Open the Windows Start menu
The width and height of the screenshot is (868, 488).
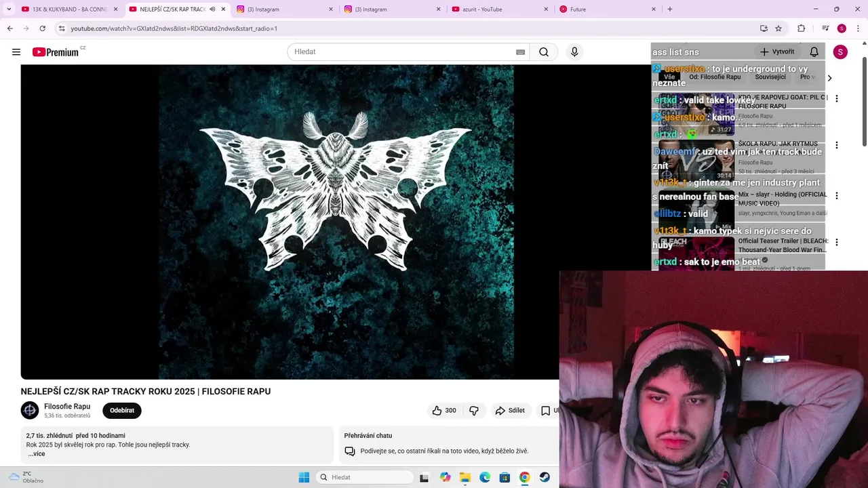tap(304, 477)
